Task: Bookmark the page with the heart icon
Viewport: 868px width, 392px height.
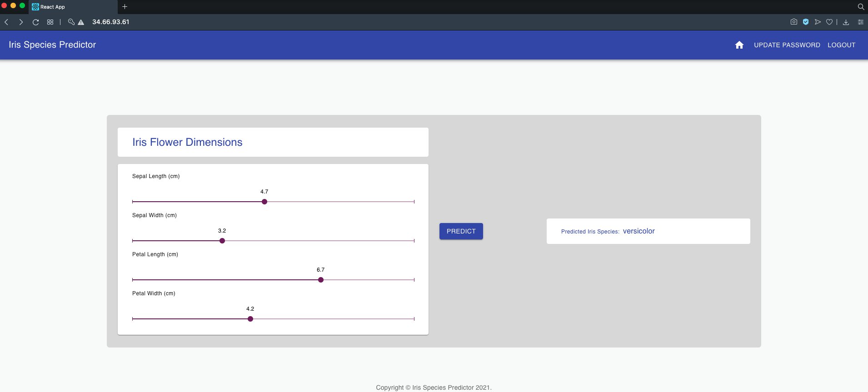Action: tap(829, 22)
